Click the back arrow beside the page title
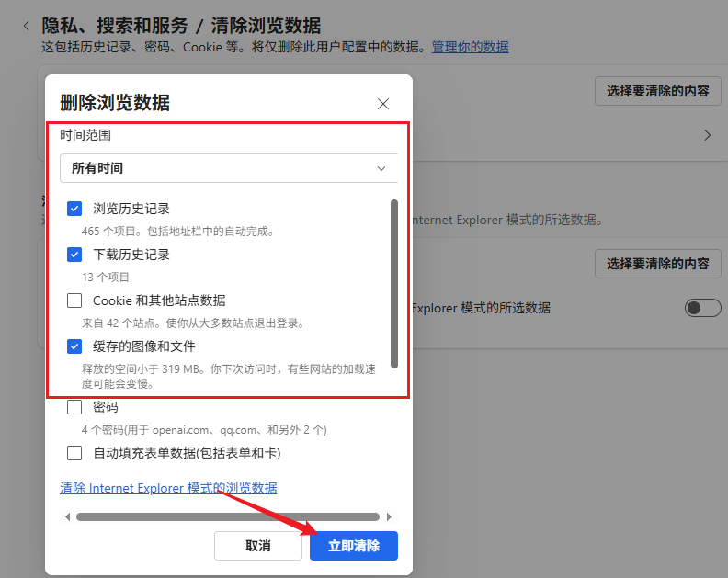Screen dimensions: 728x578 point(26,26)
